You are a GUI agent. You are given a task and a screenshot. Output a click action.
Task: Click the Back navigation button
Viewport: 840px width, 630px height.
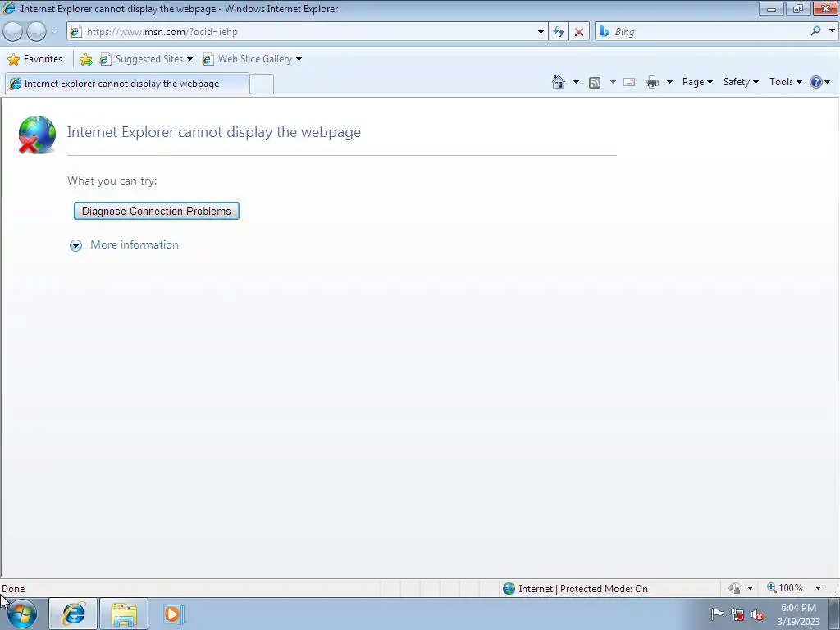12,32
